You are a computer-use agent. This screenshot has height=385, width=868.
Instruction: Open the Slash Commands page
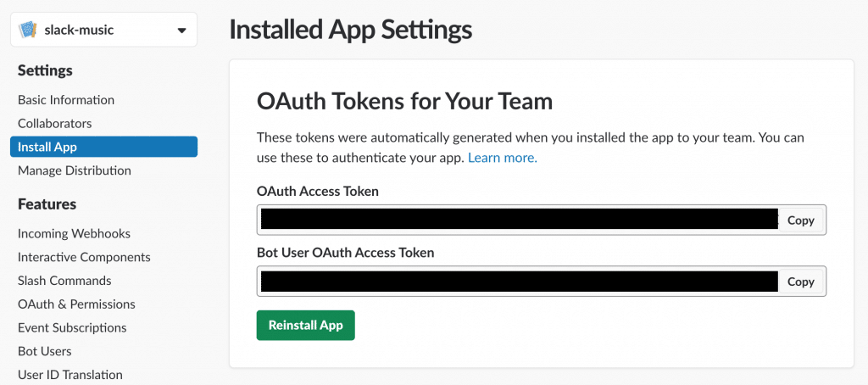(64, 281)
